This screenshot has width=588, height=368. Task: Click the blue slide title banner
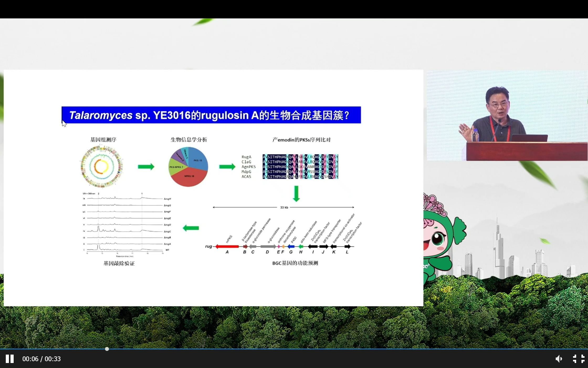click(211, 115)
